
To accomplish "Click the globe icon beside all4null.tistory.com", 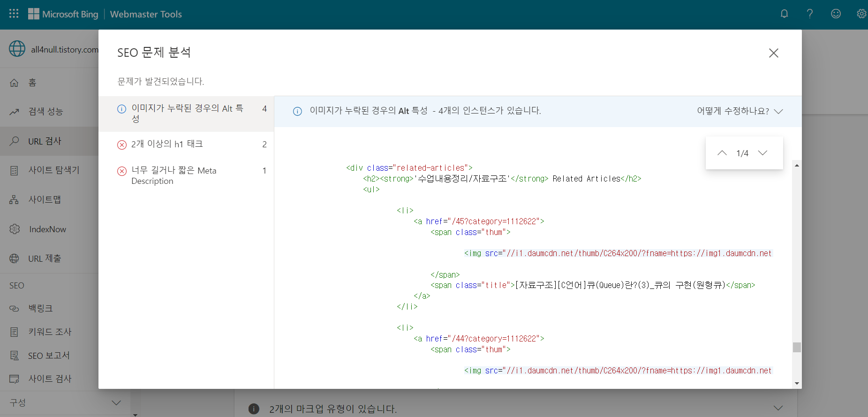I will coord(17,48).
